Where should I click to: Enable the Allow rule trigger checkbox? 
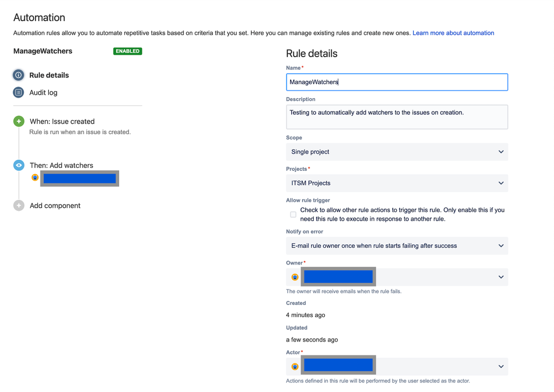pyautogui.click(x=293, y=215)
